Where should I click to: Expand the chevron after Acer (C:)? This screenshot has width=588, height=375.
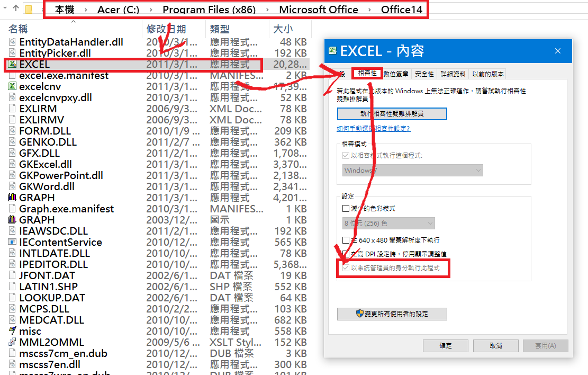click(x=151, y=10)
